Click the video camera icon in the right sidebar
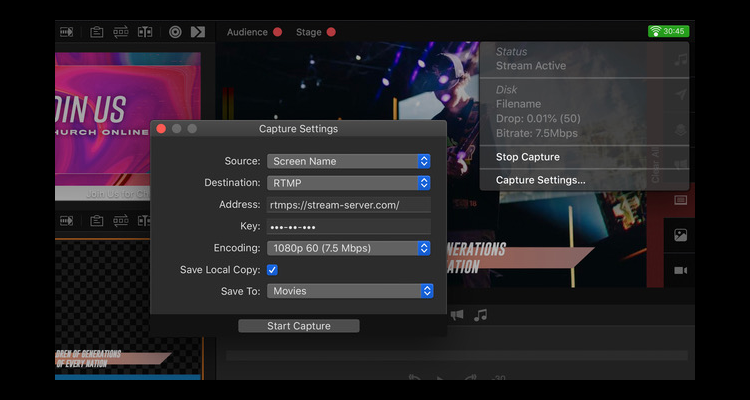The width and height of the screenshot is (750, 400). click(681, 271)
